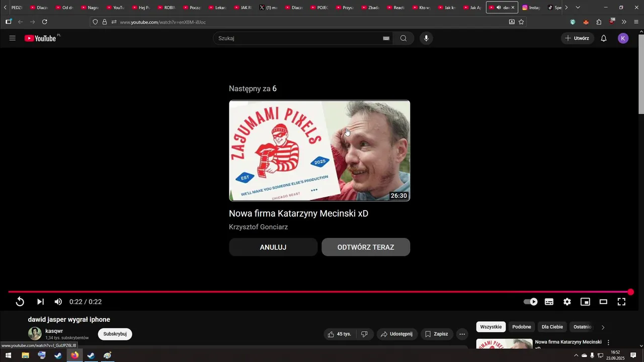
Task: Open the notifications bell
Action: point(604,38)
